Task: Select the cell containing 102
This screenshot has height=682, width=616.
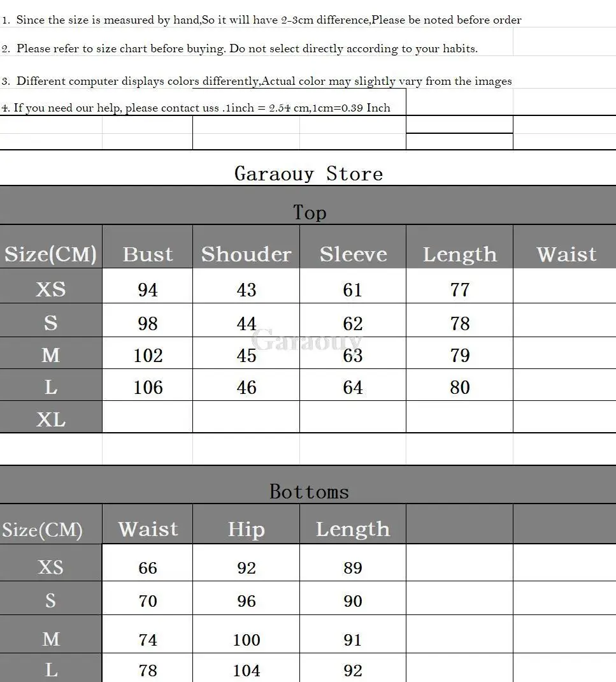Action: pos(148,355)
